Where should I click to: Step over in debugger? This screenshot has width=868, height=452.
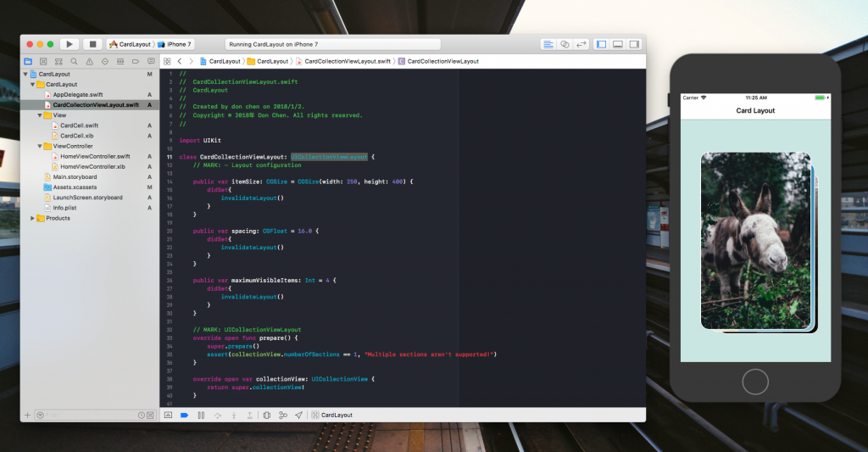218,415
